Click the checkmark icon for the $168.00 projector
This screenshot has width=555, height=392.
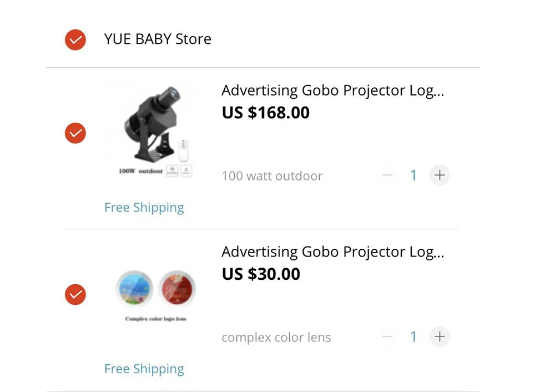(x=75, y=133)
